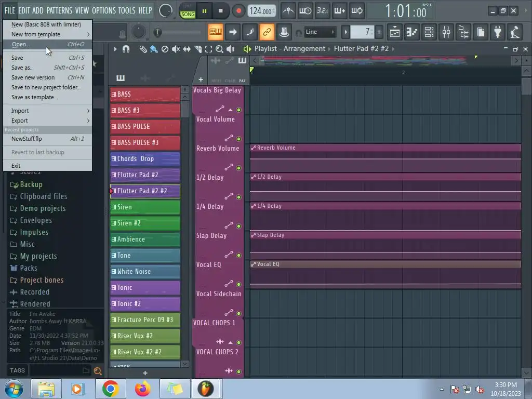
Task: Toggle the playlist snap magnet icon
Action: tap(126, 49)
